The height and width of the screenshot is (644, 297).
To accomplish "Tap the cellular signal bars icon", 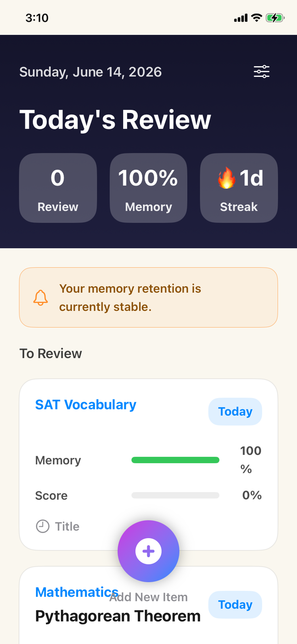I will [241, 18].
